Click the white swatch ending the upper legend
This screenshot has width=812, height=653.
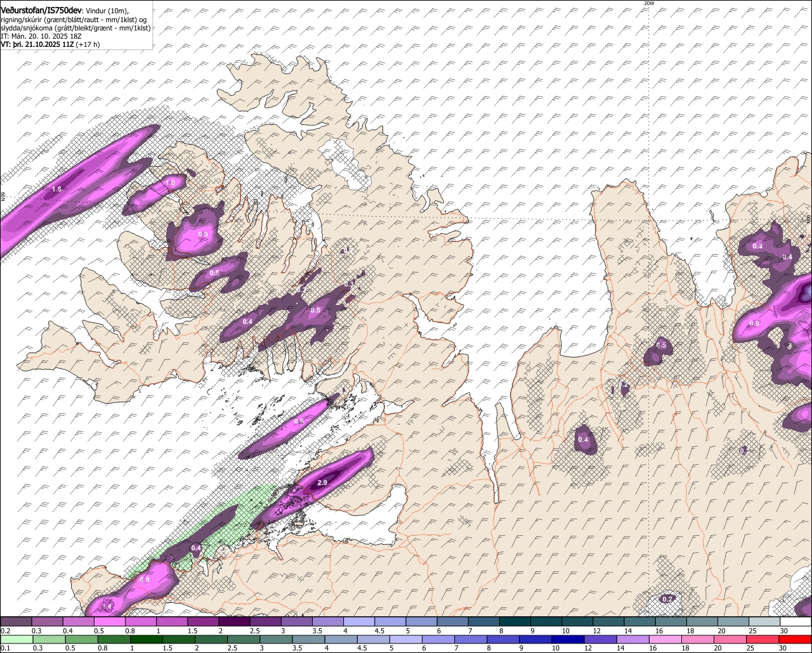click(x=796, y=622)
